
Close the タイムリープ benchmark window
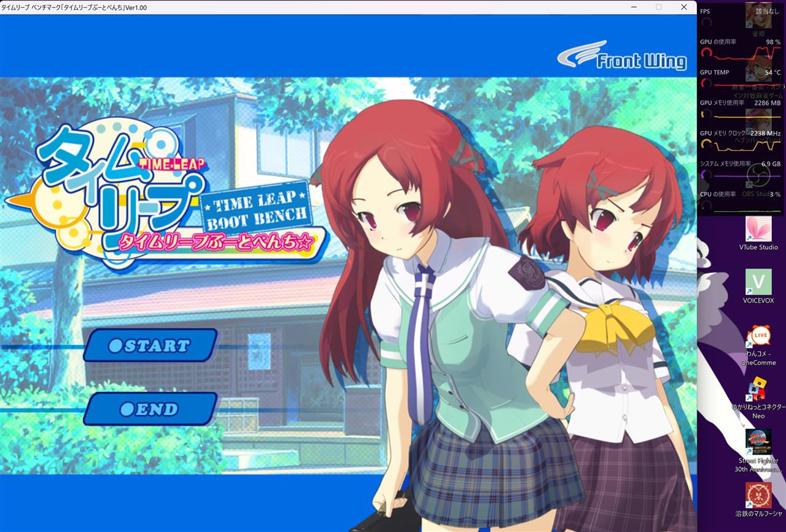[683, 7]
